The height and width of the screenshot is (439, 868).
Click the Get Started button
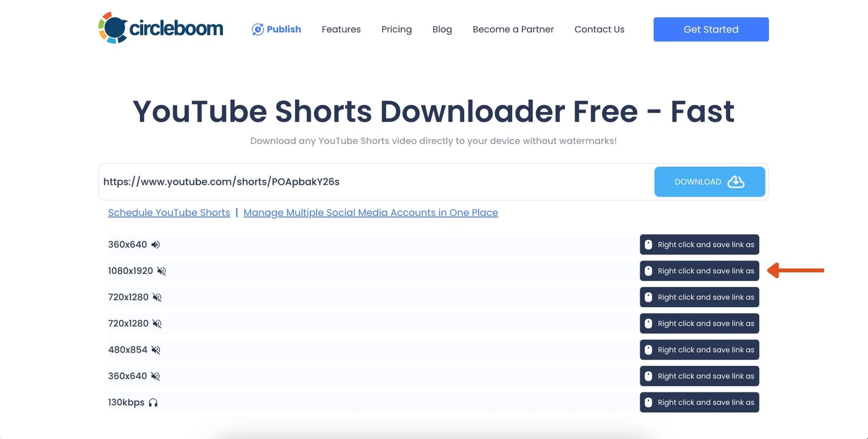click(x=711, y=29)
